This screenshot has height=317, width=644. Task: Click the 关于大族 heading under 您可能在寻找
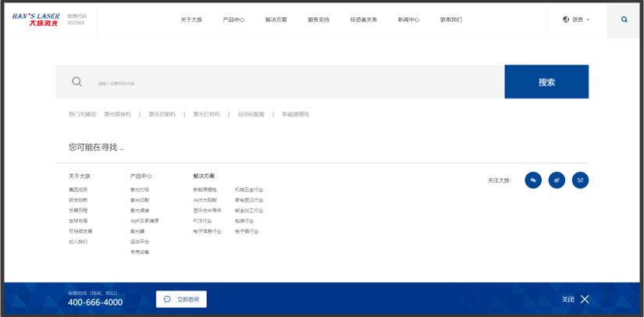pyautogui.click(x=80, y=176)
